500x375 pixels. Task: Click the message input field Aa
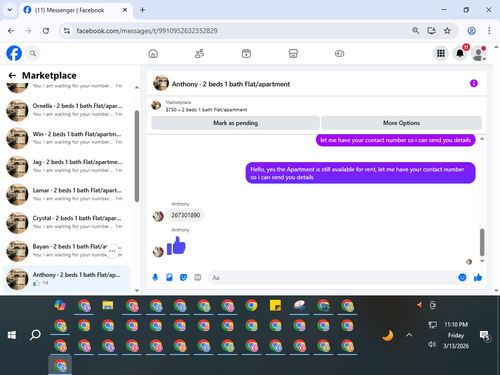[x=333, y=277]
